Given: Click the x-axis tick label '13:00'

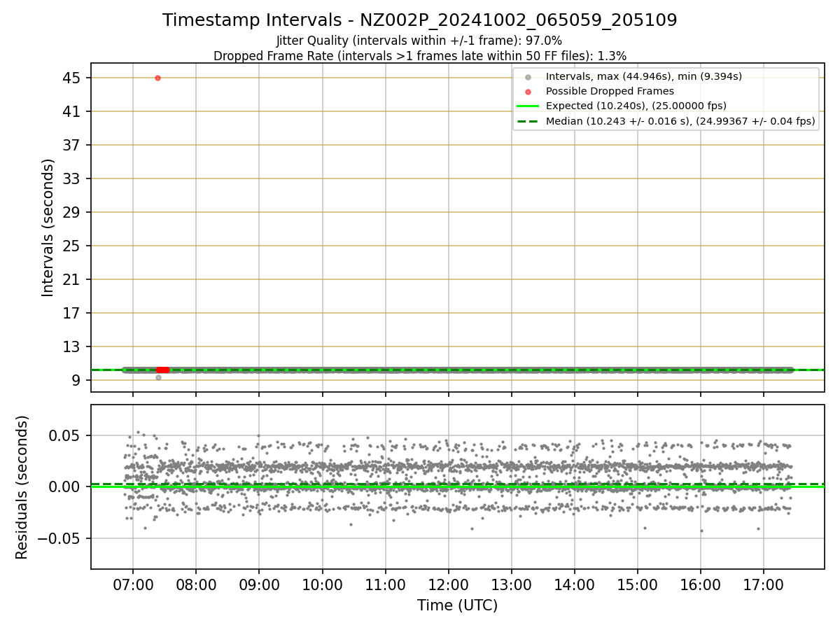Looking at the screenshot, I should pos(511,584).
